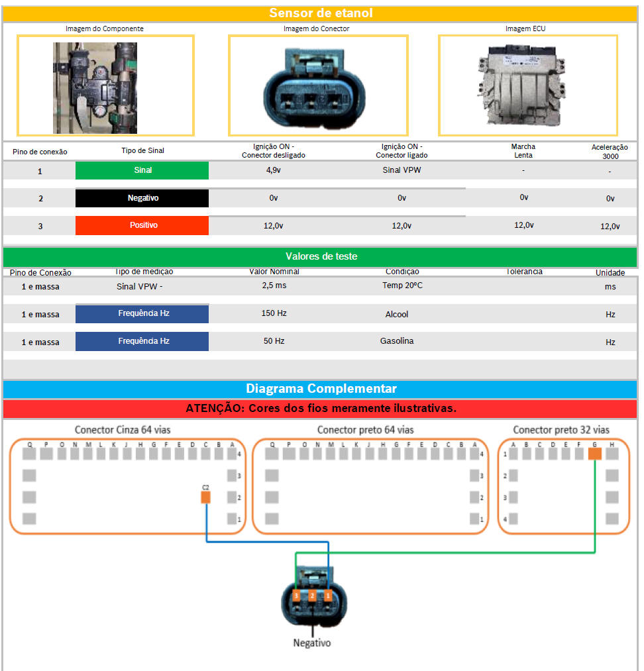644x671 pixels.
Task: Click the Valores de teste section header
Action: point(321,256)
